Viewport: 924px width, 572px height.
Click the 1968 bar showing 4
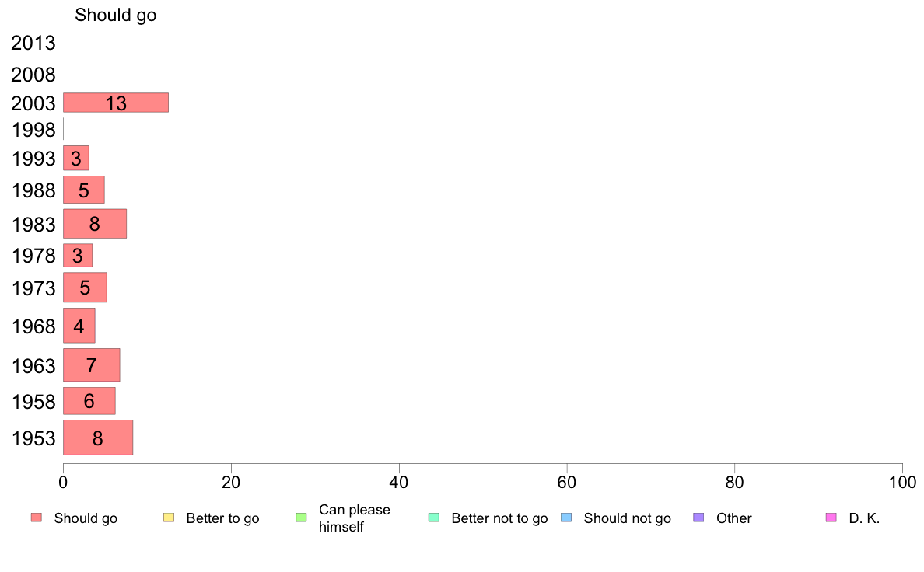[x=79, y=326]
